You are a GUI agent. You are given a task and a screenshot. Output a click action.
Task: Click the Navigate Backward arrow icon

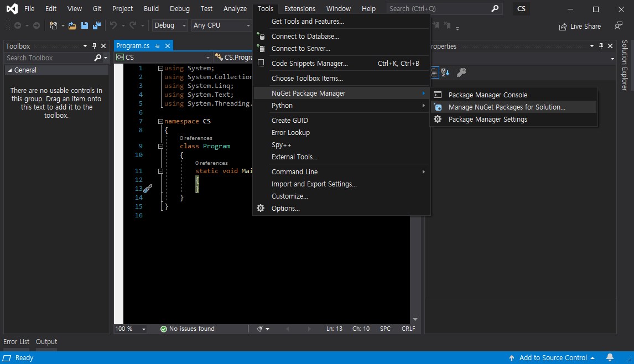click(18, 25)
